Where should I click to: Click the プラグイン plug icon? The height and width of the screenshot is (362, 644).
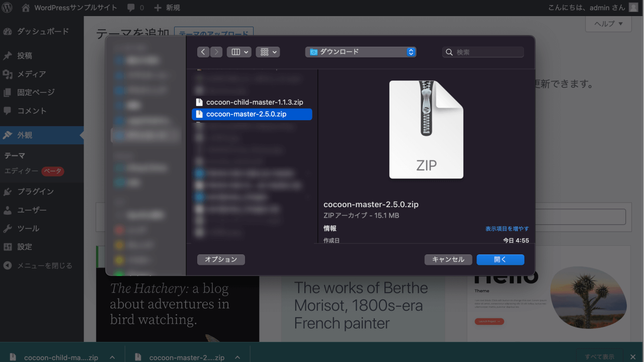[x=8, y=192]
